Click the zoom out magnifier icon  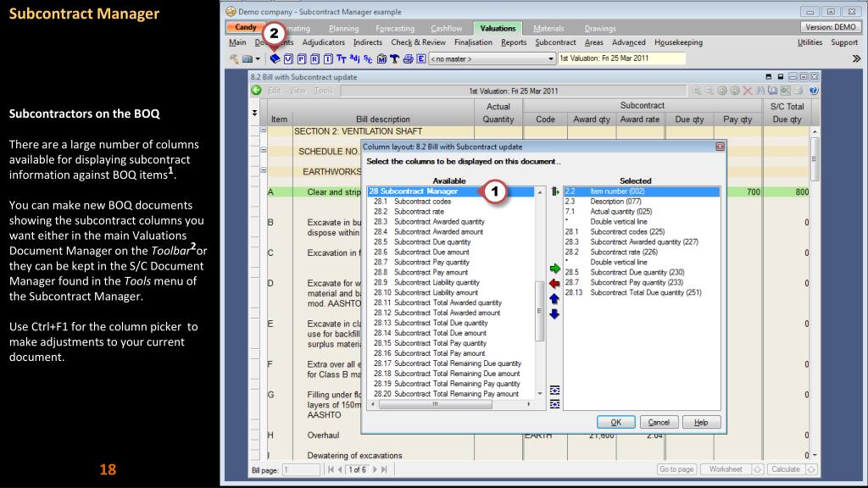(709, 90)
